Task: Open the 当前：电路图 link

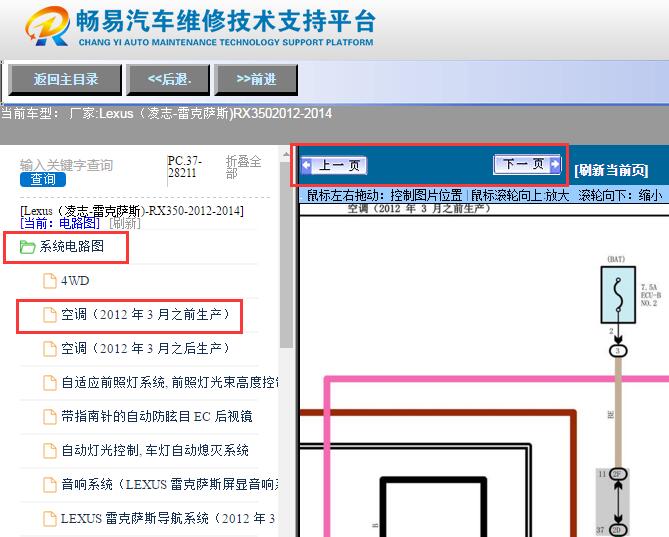Action: pyautogui.click(x=60, y=223)
